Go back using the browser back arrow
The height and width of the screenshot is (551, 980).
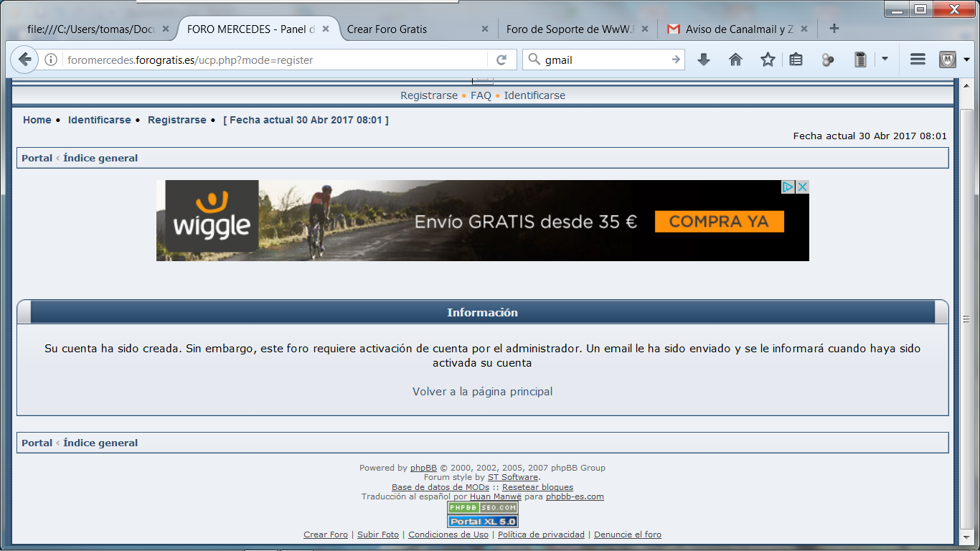pyautogui.click(x=25, y=60)
